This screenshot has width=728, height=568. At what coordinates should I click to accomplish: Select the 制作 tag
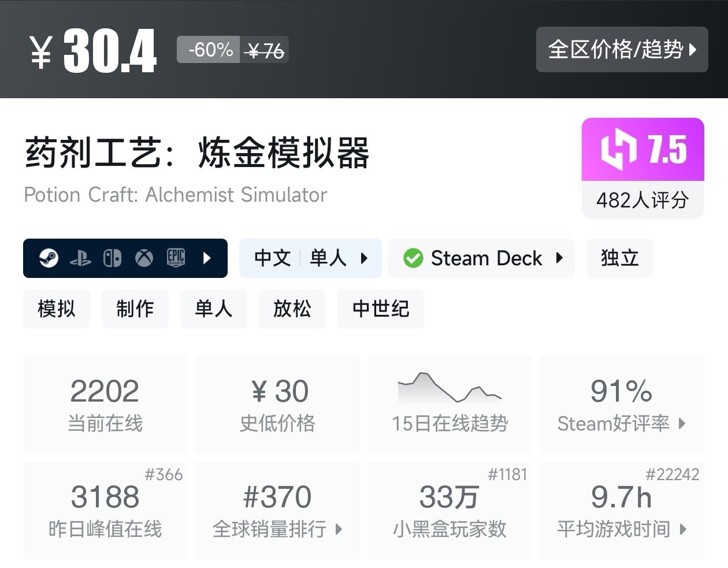(135, 309)
